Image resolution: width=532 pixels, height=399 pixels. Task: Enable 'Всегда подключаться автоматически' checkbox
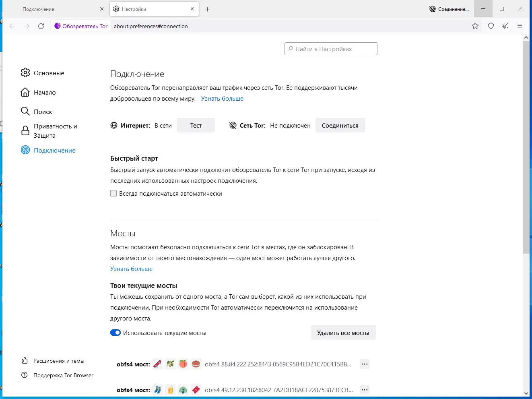coord(113,194)
